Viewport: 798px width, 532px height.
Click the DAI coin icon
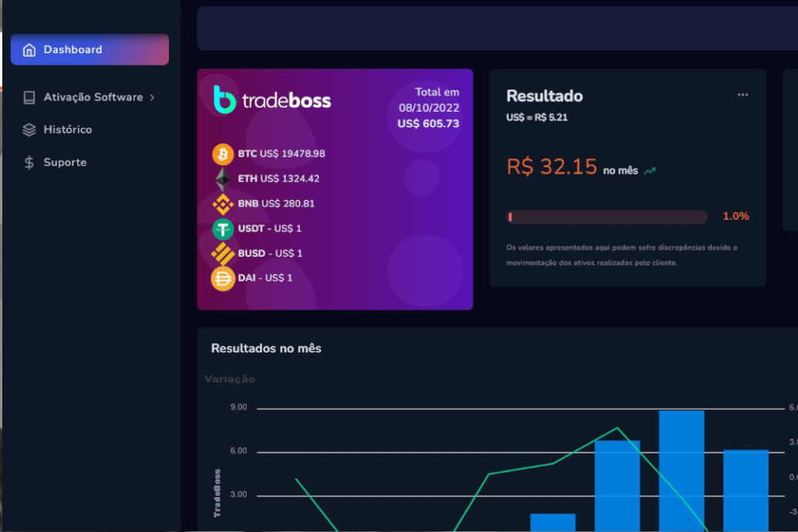[223, 278]
